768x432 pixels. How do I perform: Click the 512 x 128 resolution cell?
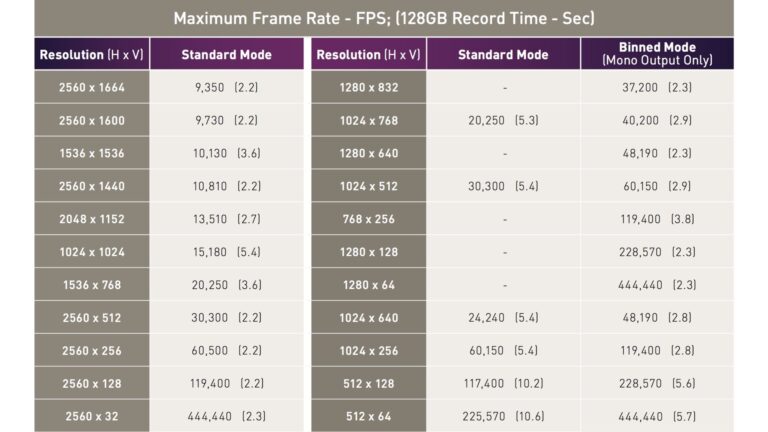click(x=369, y=384)
